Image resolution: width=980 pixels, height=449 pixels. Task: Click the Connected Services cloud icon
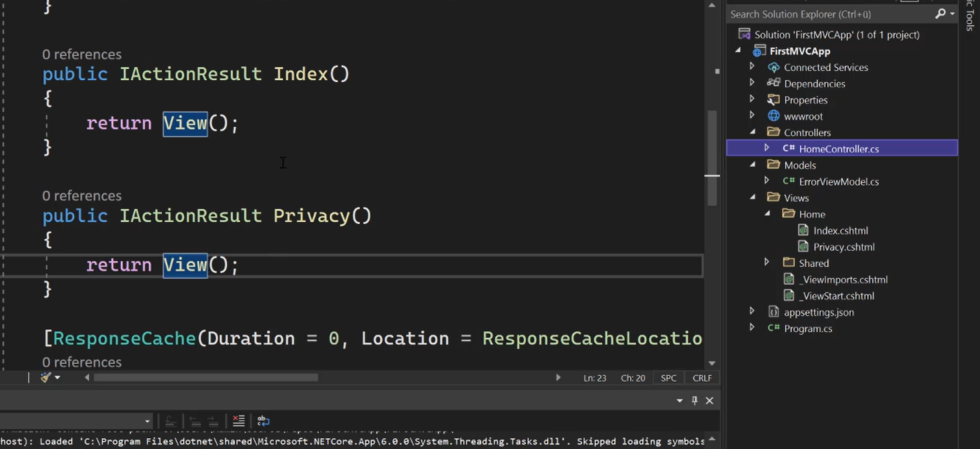[773, 67]
